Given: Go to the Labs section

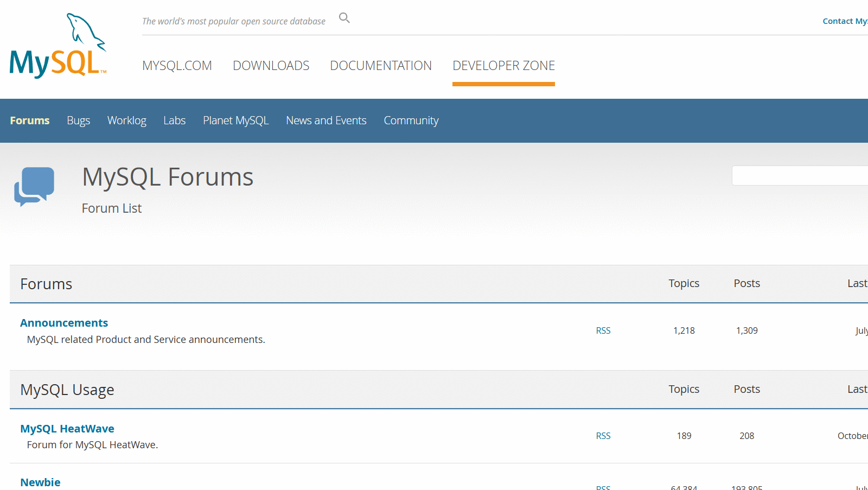Looking at the screenshot, I should pyautogui.click(x=175, y=120).
